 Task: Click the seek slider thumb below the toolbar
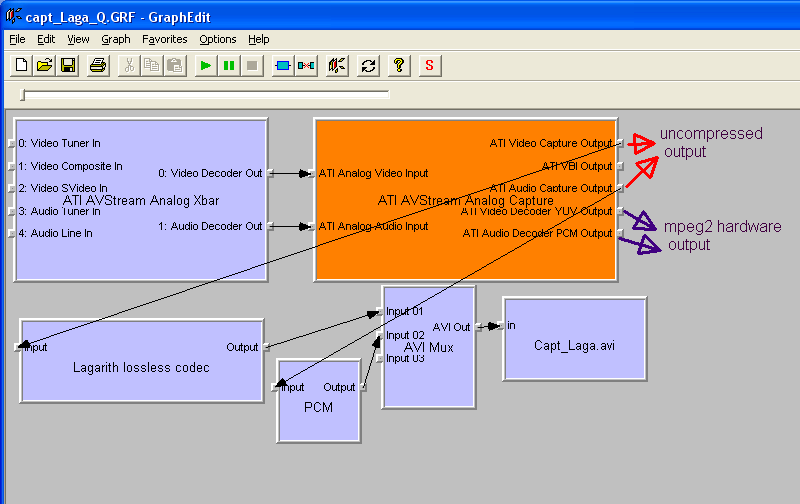point(22,94)
